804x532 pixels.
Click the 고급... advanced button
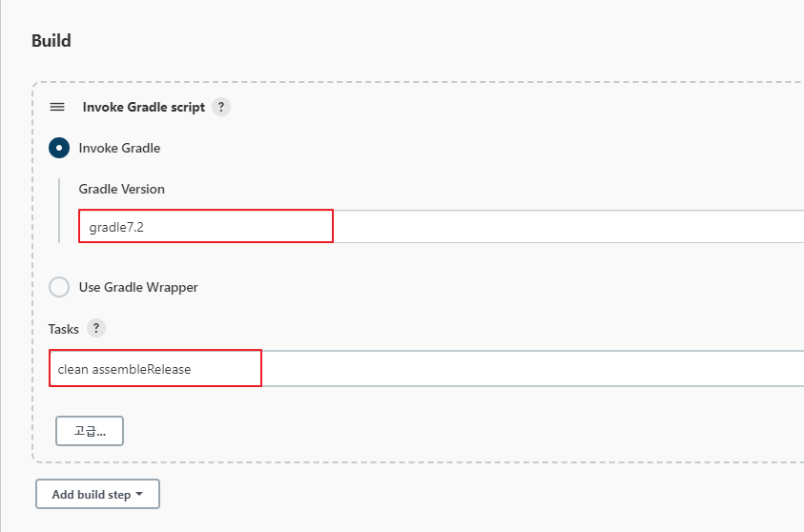tap(90, 431)
